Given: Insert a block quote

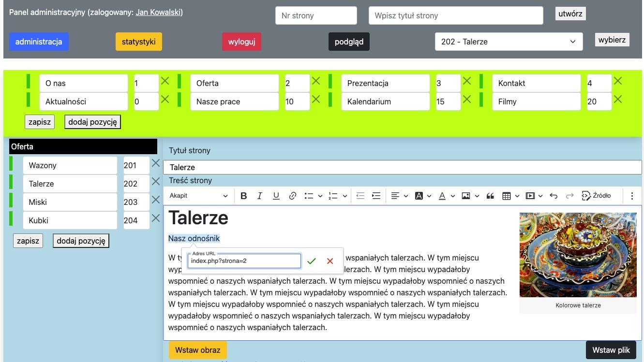Looking at the screenshot, I should (x=490, y=196).
